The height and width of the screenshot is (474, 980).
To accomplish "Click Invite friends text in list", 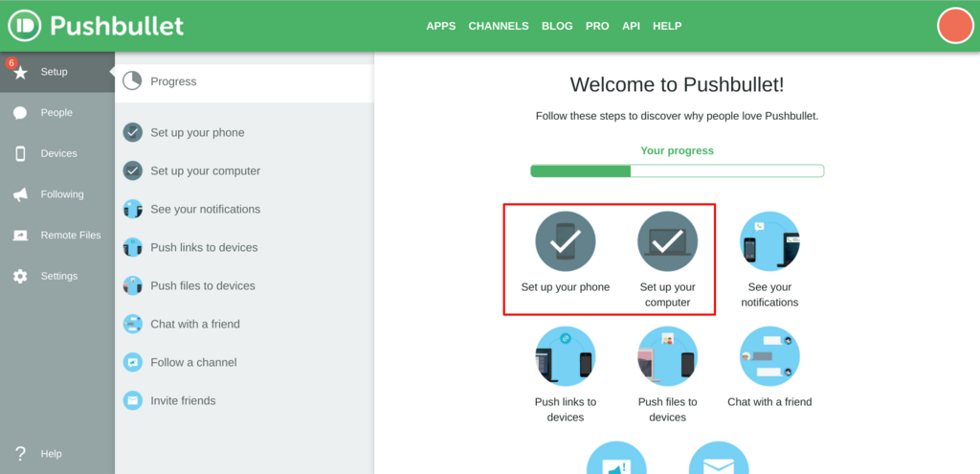I will click(x=183, y=401).
